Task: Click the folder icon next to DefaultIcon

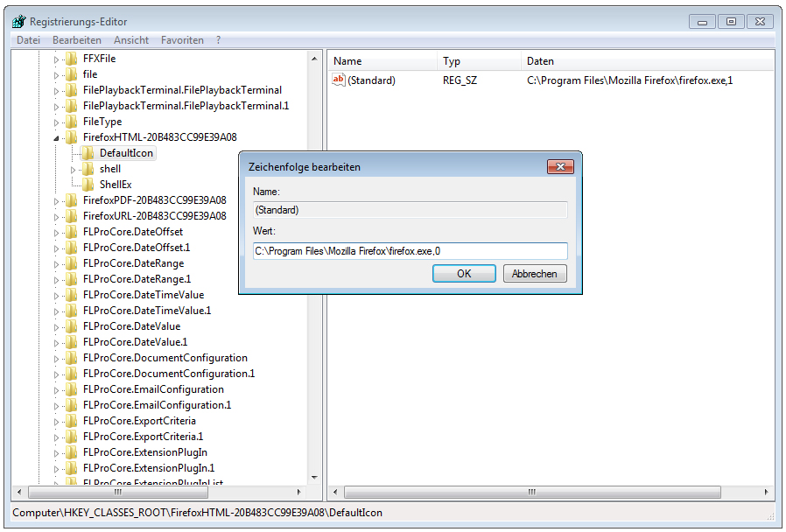Action: 88,153
